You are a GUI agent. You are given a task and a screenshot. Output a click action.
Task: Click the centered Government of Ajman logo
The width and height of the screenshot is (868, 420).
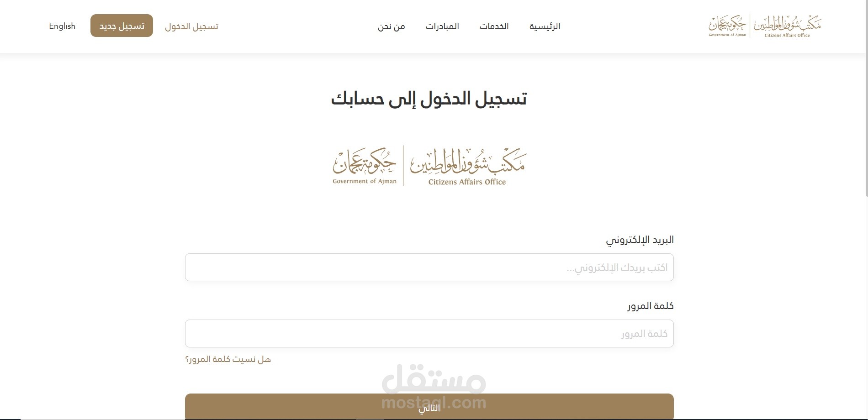click(x=429, y=166)
